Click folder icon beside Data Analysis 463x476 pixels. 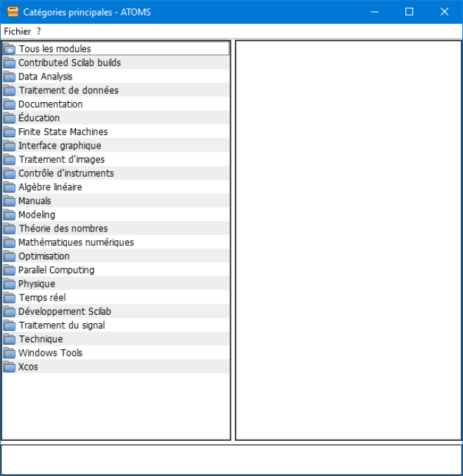tap(10, 77)
